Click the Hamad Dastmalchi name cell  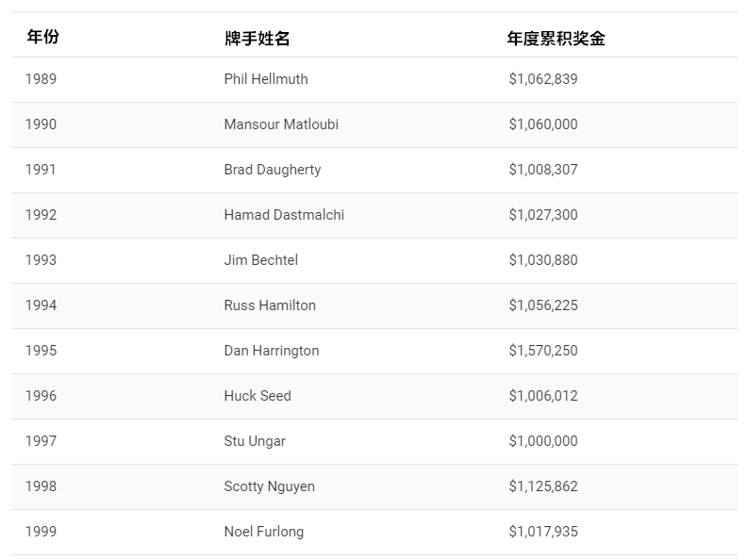[284, 215]
